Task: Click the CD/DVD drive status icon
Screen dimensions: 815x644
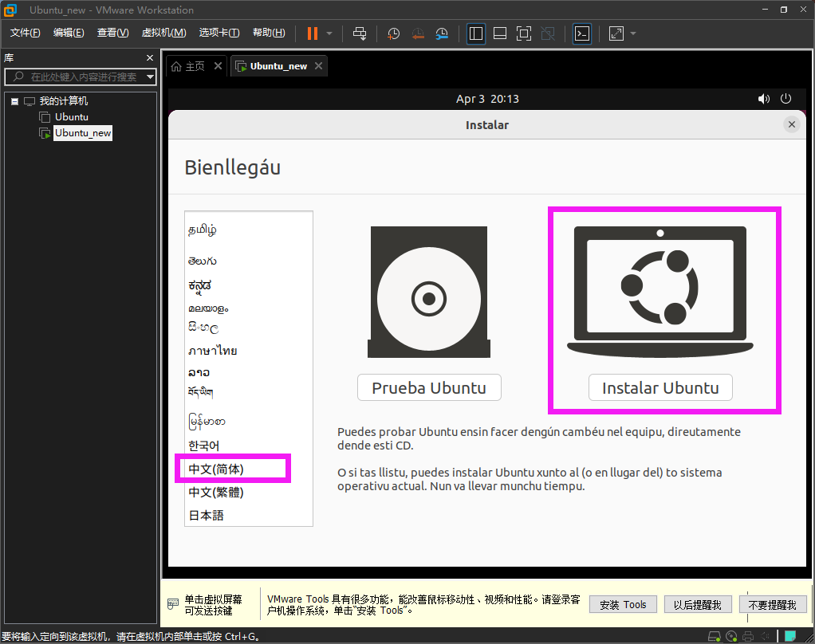Action: coord(731,636)
